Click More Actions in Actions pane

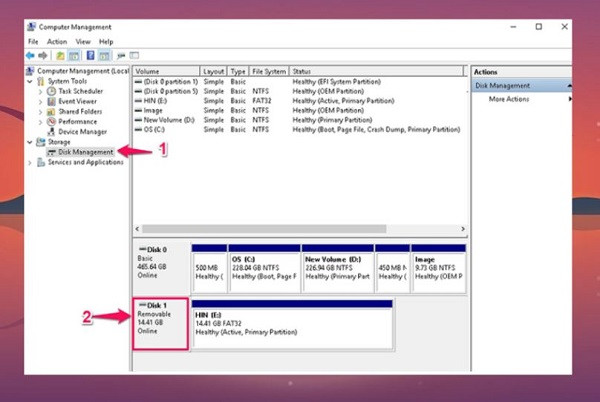coord(509,99)
